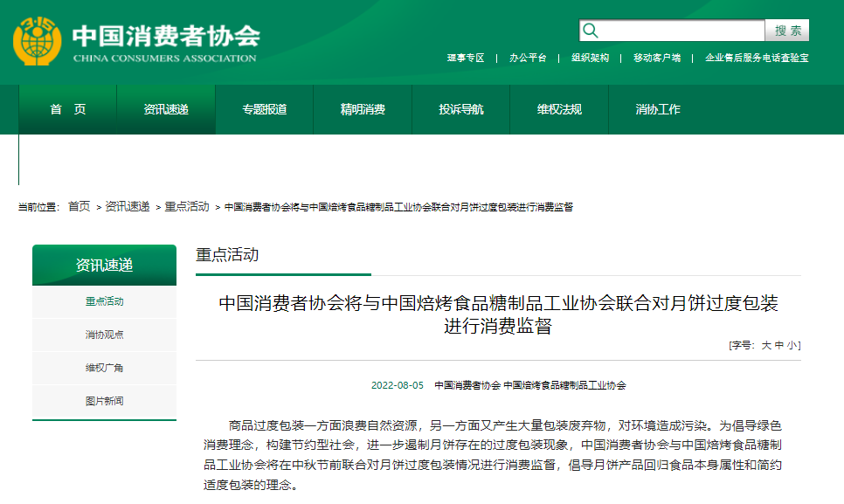Image resolution: width=844 pixels, height=504 pixels.
Task: Open the 投诉导航 menu item
Action: 460,109
